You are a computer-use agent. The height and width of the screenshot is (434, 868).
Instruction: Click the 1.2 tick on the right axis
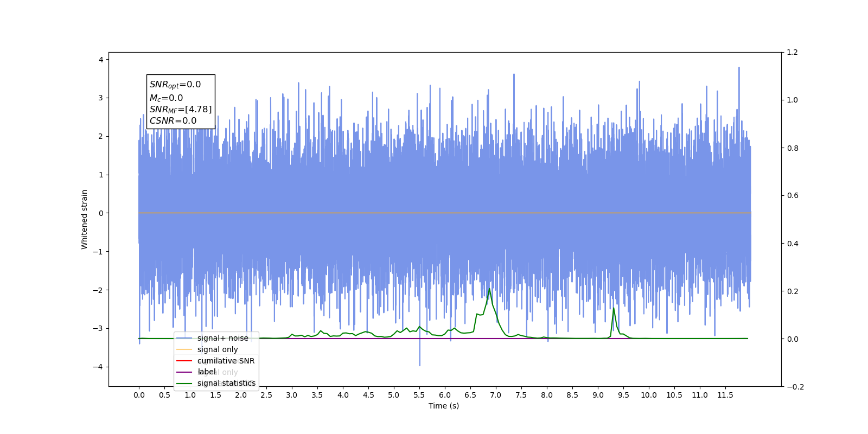793,53
